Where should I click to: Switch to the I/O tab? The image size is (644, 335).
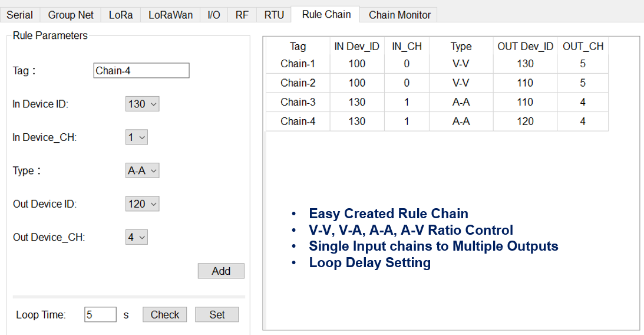(213, 15)
